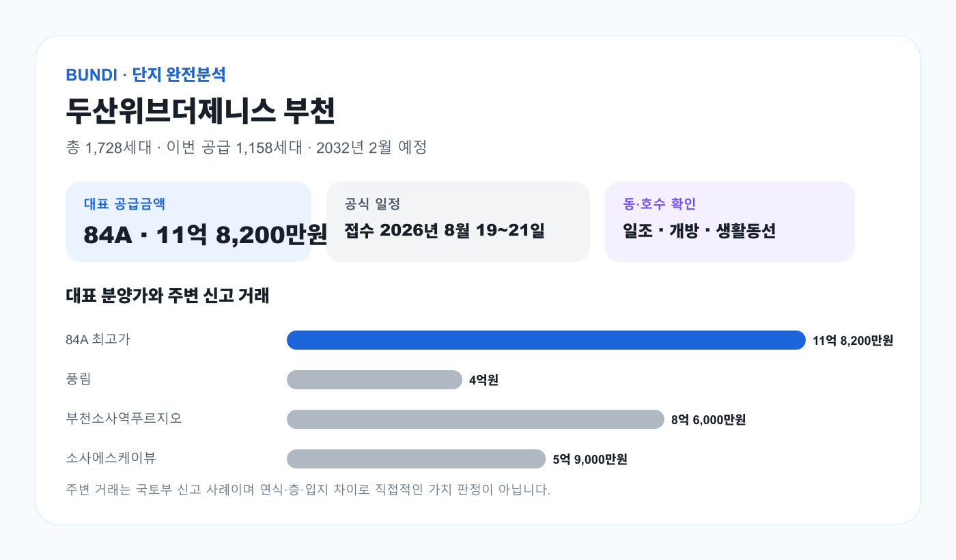
Task: Click the 주변 거래는 국토부 신고 footnote
Action: click(308, 490)
